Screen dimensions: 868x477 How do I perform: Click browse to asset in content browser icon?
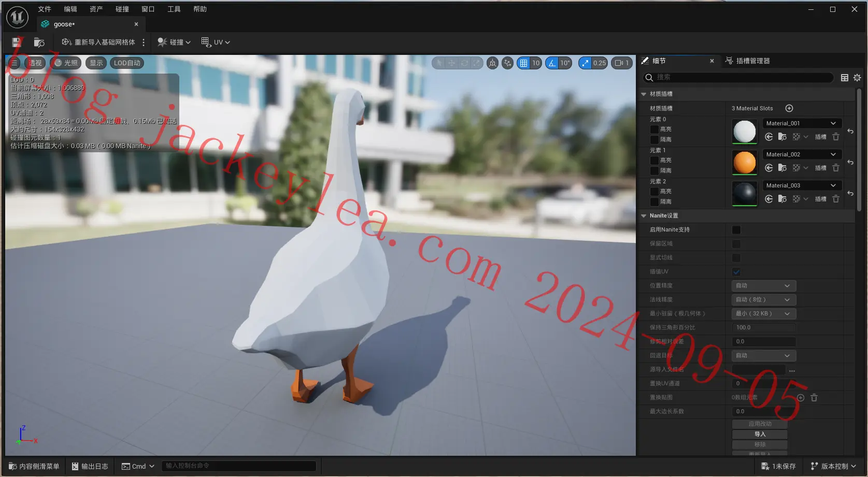(39, 42)
